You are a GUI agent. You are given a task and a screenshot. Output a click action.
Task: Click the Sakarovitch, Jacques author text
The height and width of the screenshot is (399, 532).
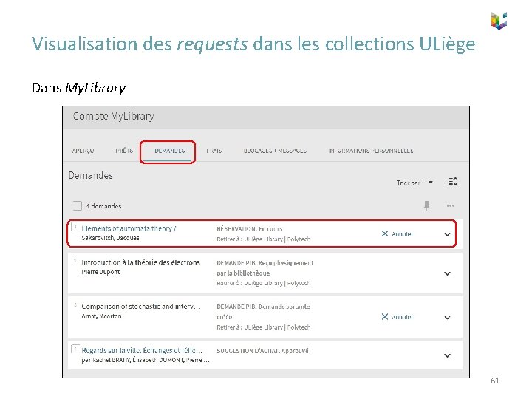pos(110,238)
